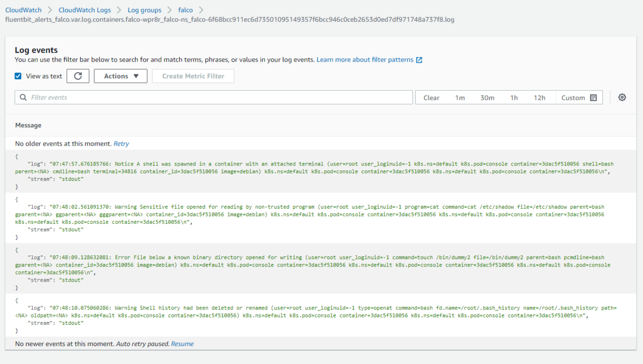Screen dimensions: 643x364
Task: Click Create Metric Filter button
Action: click(193, 76)
